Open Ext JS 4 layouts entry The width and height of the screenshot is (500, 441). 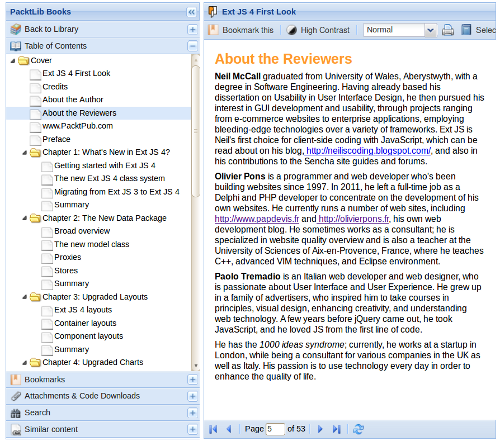83,310
